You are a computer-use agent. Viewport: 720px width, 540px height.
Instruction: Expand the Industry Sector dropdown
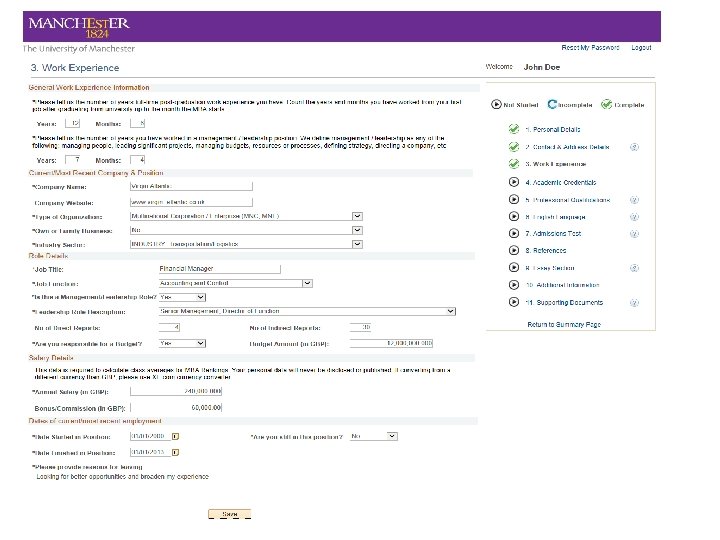(357, 244)
